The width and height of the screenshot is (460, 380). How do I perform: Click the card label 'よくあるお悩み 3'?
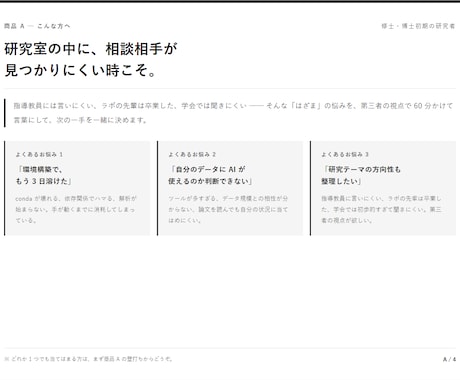point(345,154)
